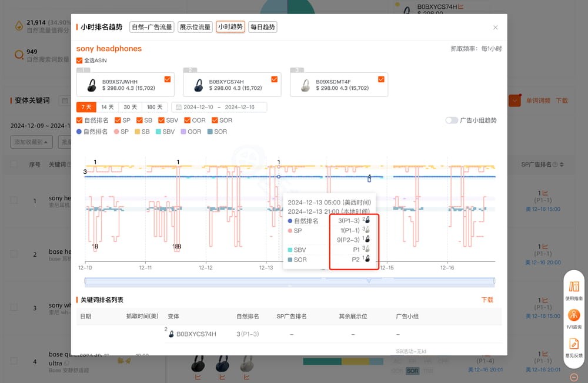
Task: Uncheck the SOR series checkbox
Action: [x=215, y=120]
